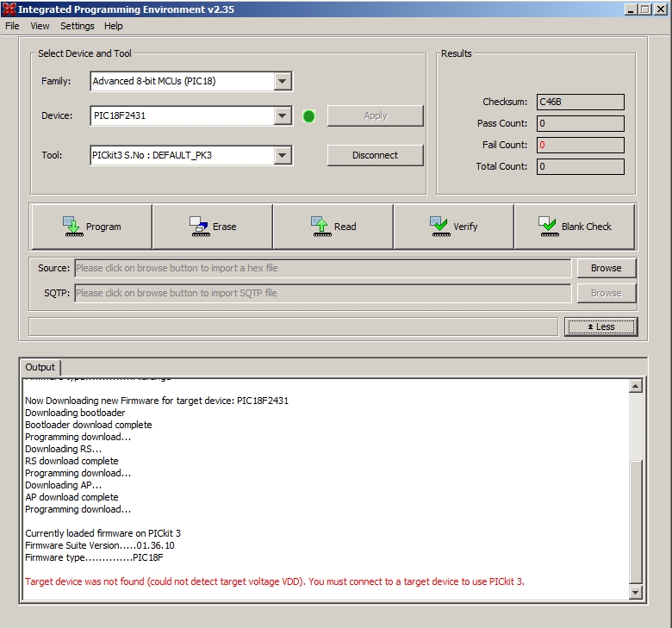Click the Verify checkmark icon
Viewport: 672px width, 628px height.
click(x=440, y=227)
